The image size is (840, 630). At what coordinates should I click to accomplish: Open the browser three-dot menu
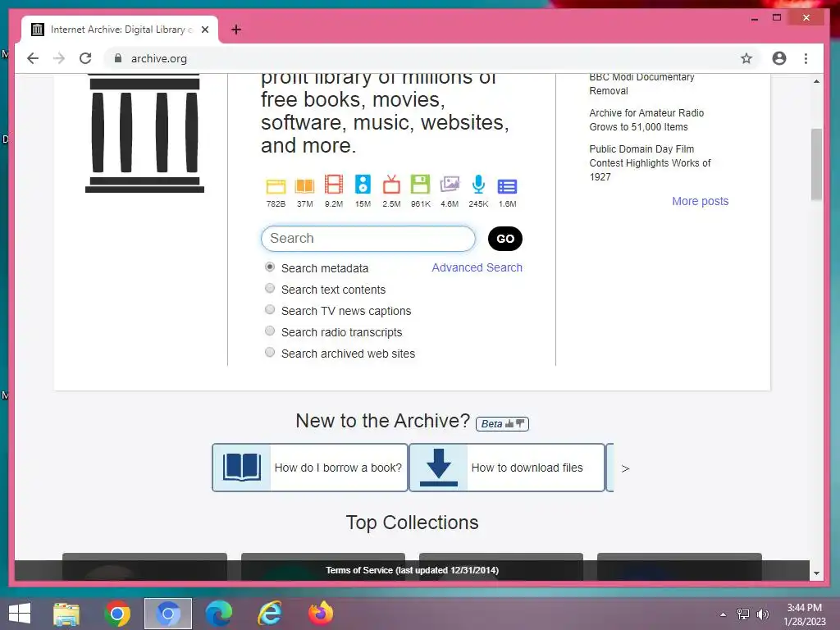click(806, 58)
